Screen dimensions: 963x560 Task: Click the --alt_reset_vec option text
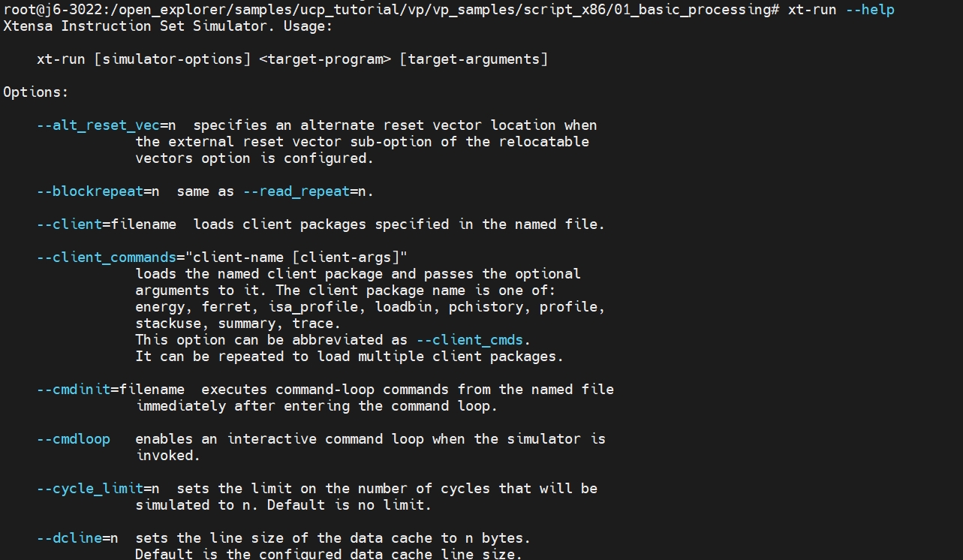pyautogui.click(x=98, y=125)
